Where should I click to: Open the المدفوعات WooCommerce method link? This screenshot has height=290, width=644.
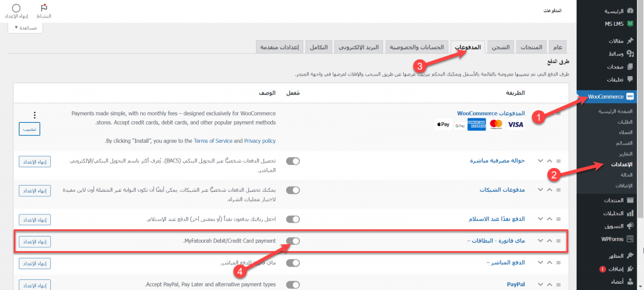[491, 113]
